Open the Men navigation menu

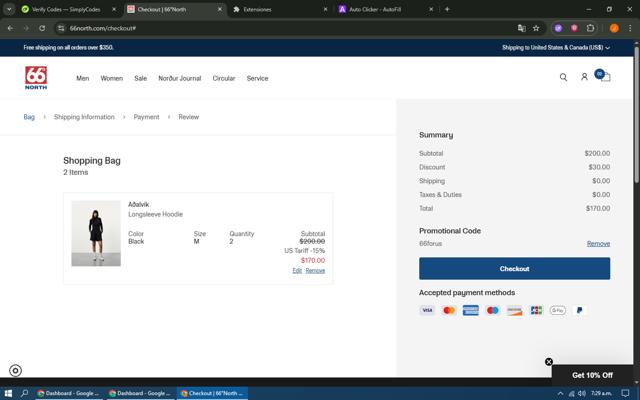click(82, 78)
